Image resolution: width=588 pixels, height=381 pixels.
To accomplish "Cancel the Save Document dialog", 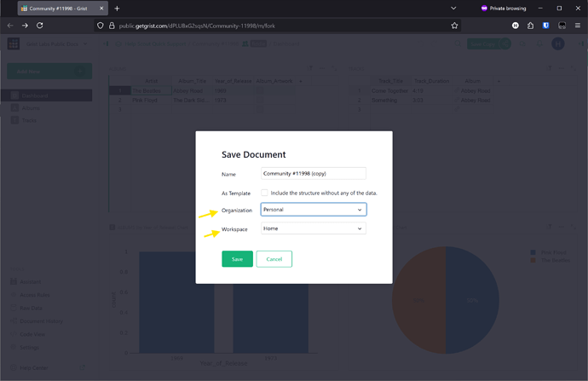I will [x=274, y=259].
